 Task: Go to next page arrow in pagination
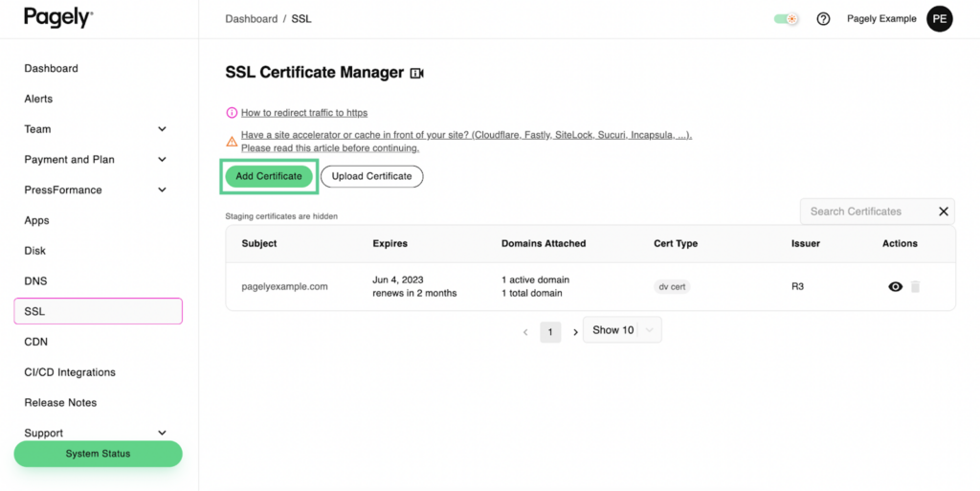575,332
